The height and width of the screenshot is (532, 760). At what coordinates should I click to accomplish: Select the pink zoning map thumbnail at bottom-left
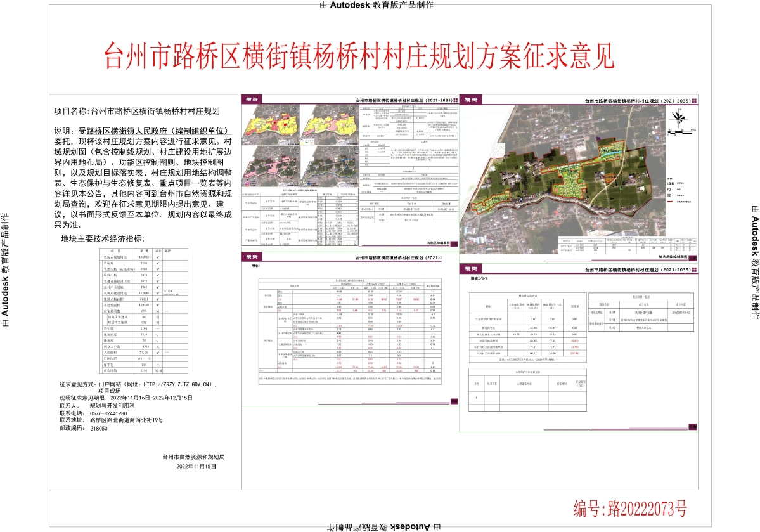271,166
